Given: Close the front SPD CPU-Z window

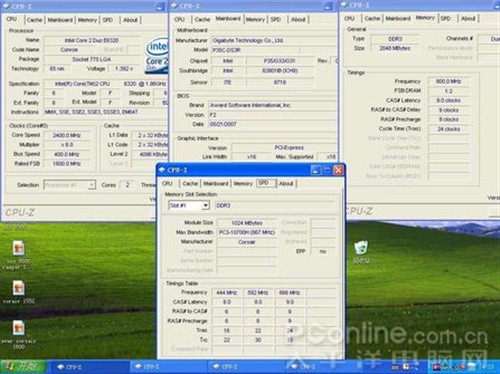Looking at the screenshot, I should point(338,170).
